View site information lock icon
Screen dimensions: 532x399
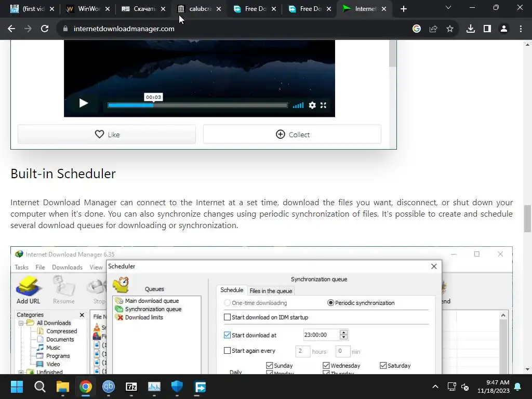(65, 29)
